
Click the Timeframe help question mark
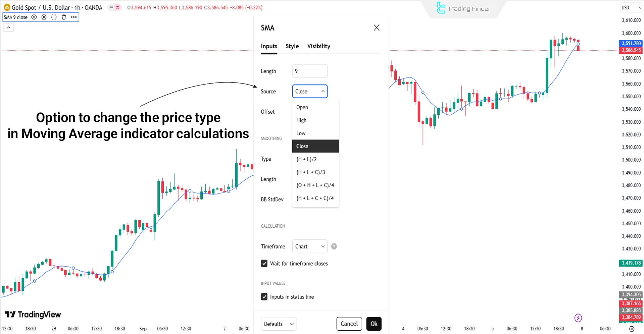(334, 246)
